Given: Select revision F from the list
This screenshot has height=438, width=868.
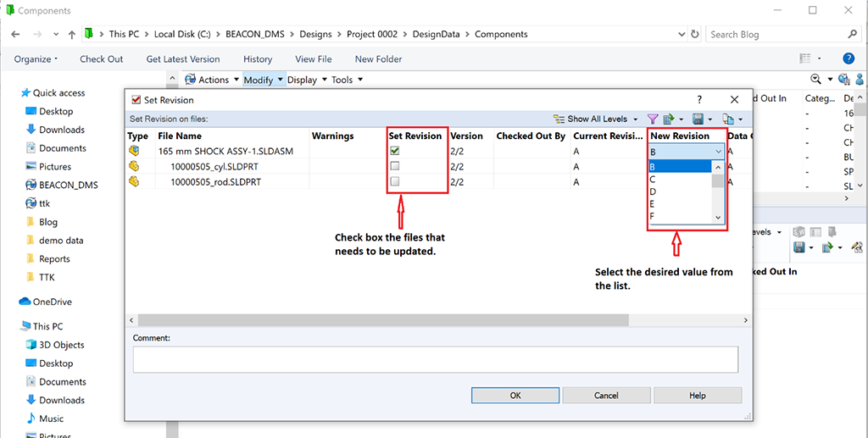Looking at the screenshot, I should click(680, 216).
